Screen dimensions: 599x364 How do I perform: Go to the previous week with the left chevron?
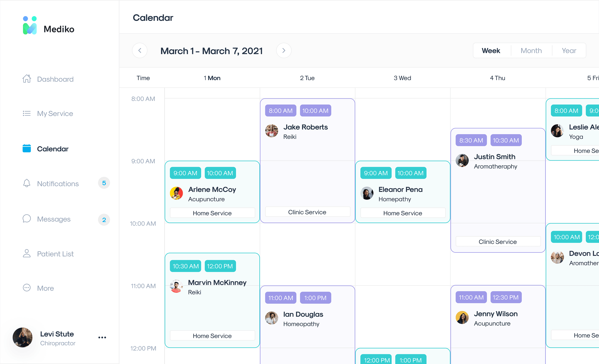[140, 50]
